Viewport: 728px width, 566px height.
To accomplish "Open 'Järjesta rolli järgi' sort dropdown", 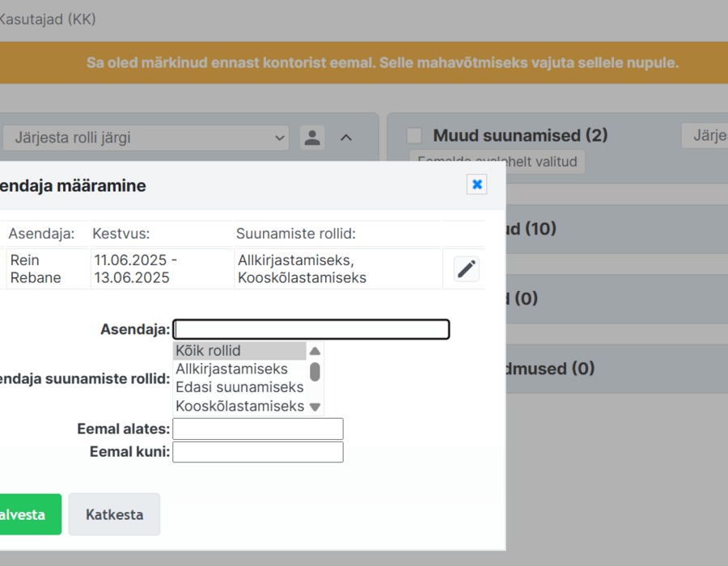I will click(146, 137).
